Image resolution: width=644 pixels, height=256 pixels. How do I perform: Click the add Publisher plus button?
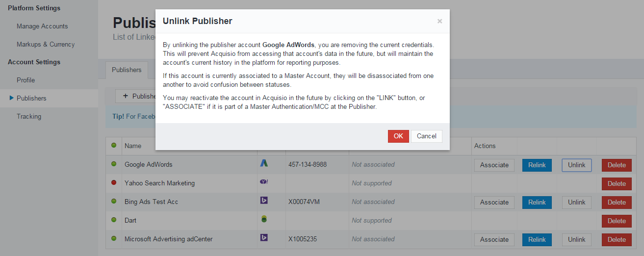pos(136,96)
